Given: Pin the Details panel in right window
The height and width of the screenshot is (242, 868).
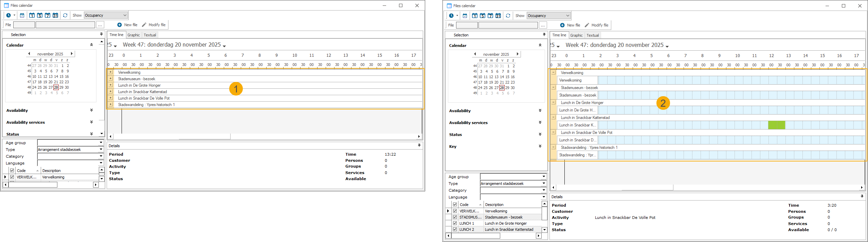Looking at the screenshot, I should pyautogui.click(x=862, y=196).
